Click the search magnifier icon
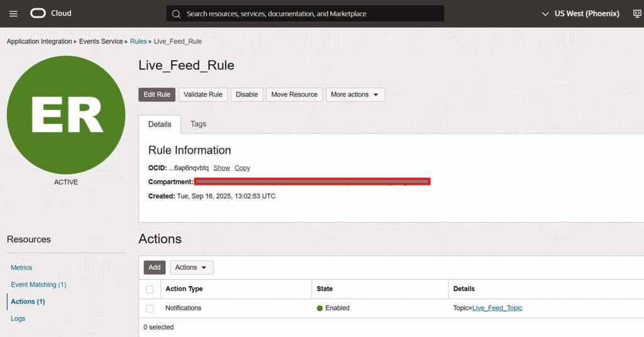 (x=176, y=14)
